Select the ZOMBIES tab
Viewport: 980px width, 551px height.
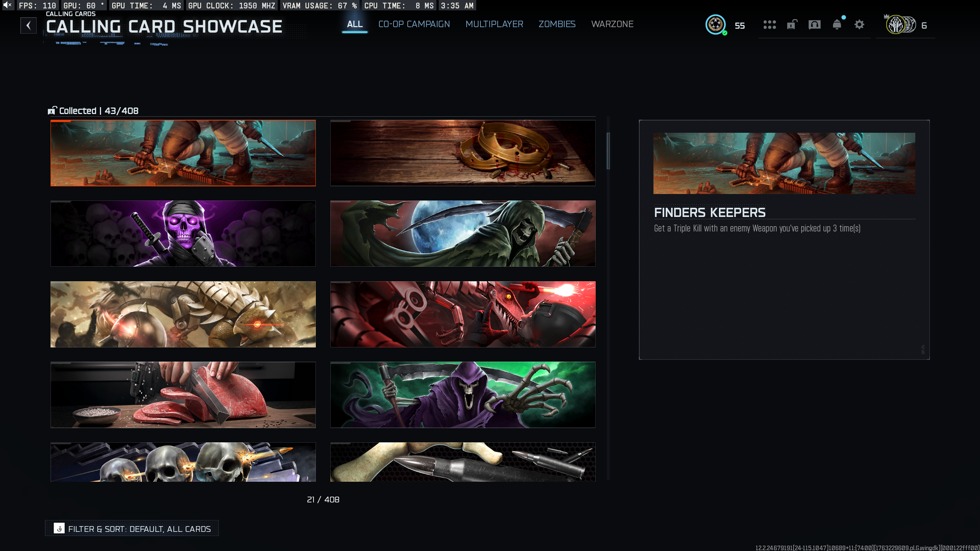pos(557,24)
